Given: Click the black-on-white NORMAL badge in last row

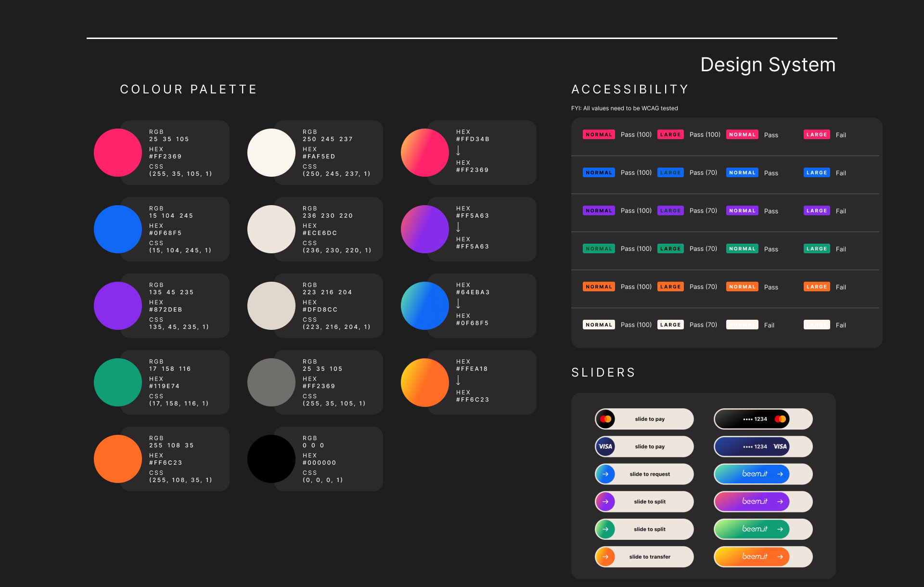Looking at the screenshot, I should (599, 325).
